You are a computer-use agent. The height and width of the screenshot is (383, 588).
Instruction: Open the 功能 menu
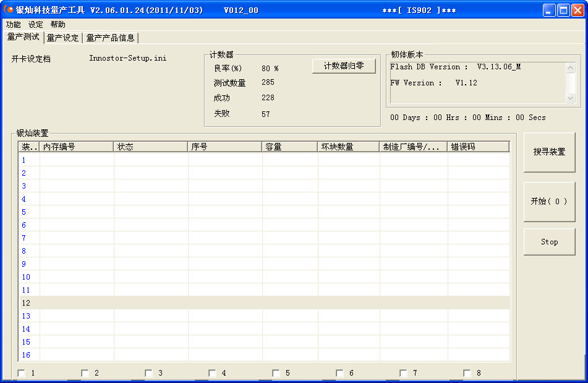(x=13, y=25)
